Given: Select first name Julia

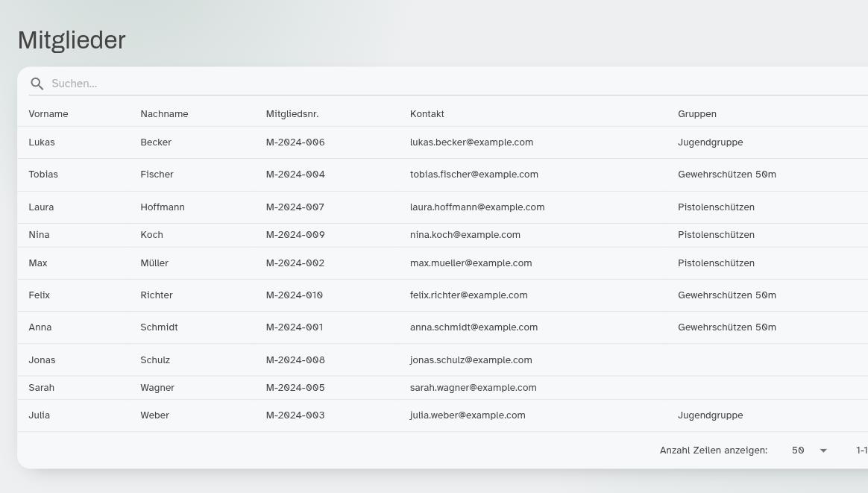Looking at the screenshot, I should point(40,415).
